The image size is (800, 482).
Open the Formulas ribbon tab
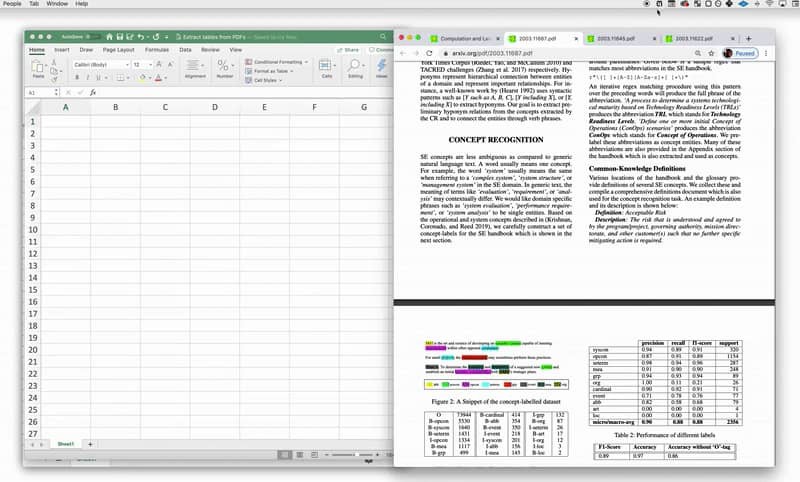pyautogui.click(x=156, y=49)
